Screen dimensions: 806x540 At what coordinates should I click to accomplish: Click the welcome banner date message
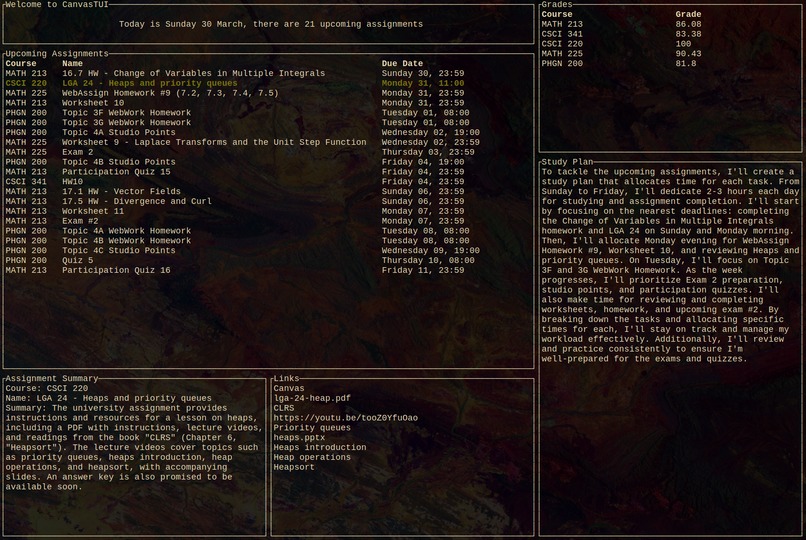pos(271,24)
